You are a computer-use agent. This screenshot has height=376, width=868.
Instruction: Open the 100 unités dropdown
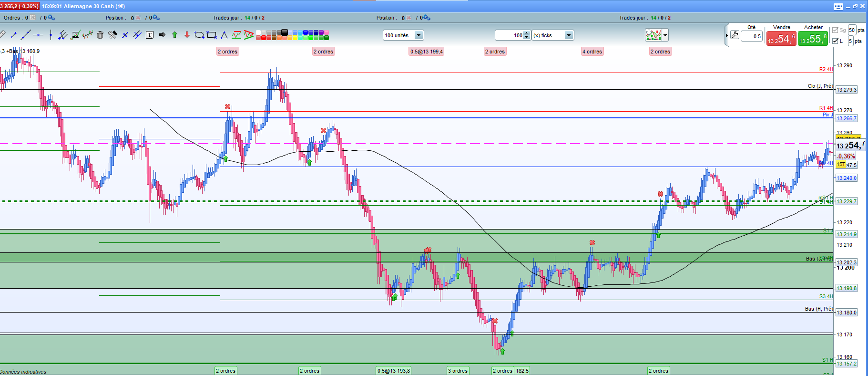tap(418, 35)
